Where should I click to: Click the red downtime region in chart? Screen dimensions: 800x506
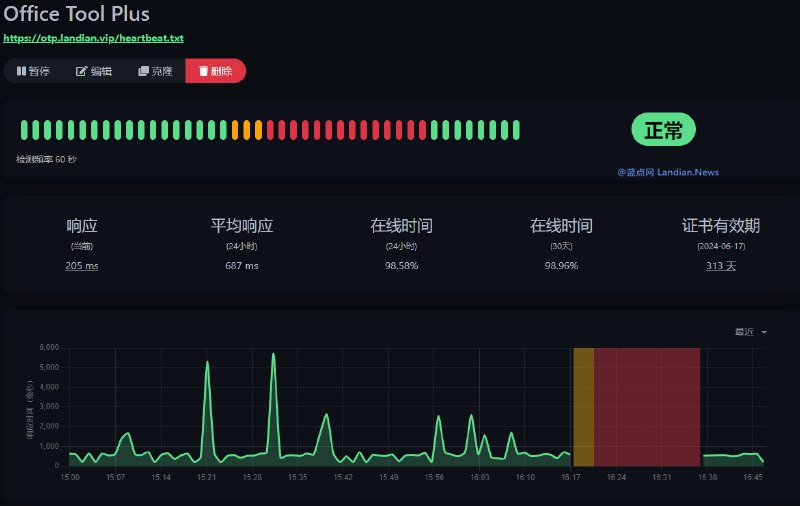pyautogui.click(x=647, y=407)
